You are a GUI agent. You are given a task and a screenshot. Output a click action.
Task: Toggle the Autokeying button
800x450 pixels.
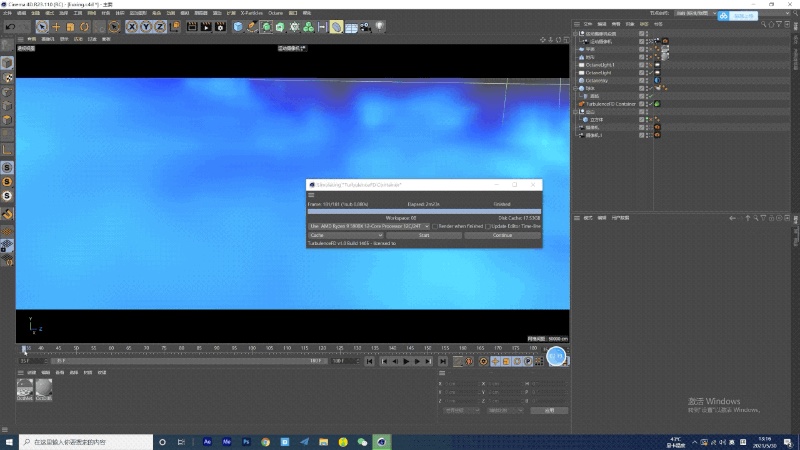pos(469,361)
